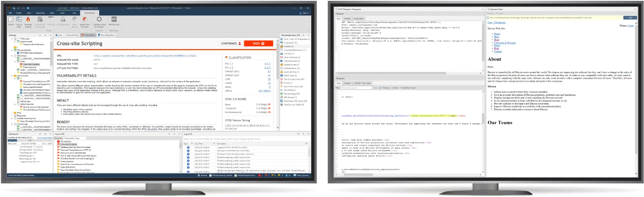
Task: Click the Copy as cURL icon
Action: click(19, 21)
